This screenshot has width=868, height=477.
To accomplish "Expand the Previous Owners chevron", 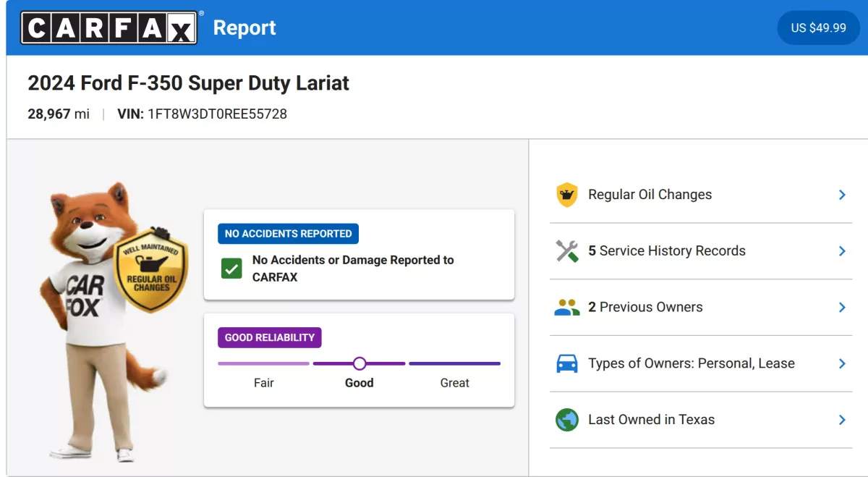I will pyautogui.click(x=842, y=308).
